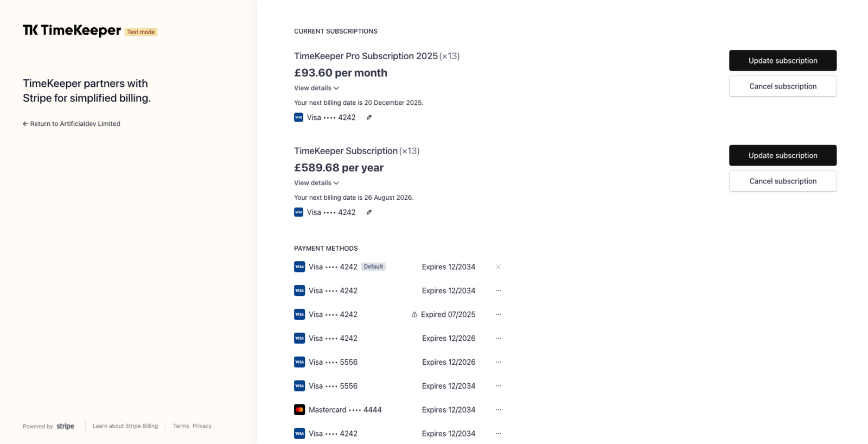Edit payment method for TimeKeeper Pro Subscription 2025

point(369,117)
